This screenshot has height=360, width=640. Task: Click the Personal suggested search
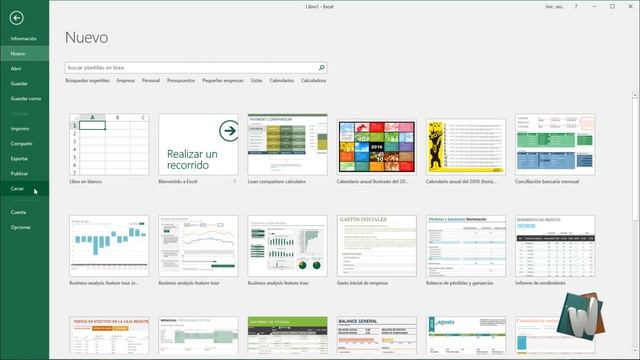pos(151,80)
